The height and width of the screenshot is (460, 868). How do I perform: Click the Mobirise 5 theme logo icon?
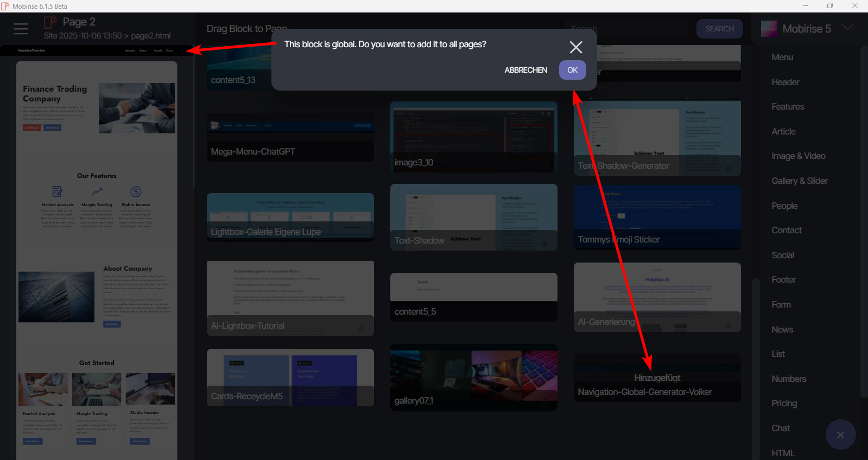click(x=769, y=29)
